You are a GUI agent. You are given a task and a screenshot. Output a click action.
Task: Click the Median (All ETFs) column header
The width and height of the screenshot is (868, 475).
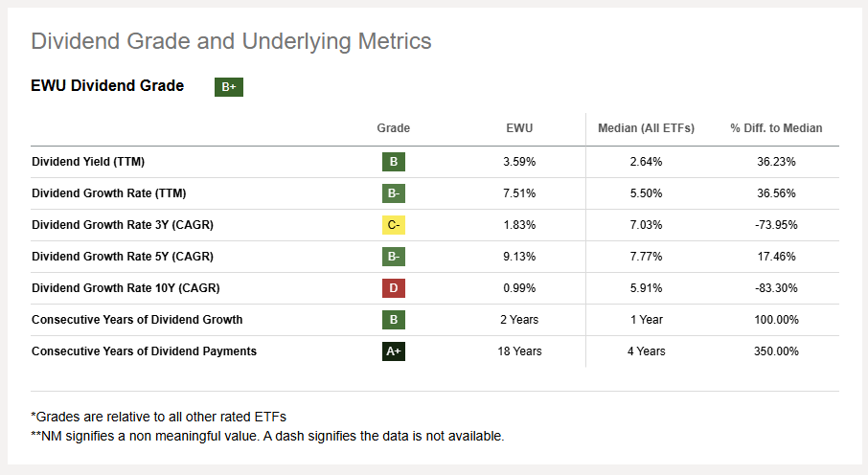point(646,128)
